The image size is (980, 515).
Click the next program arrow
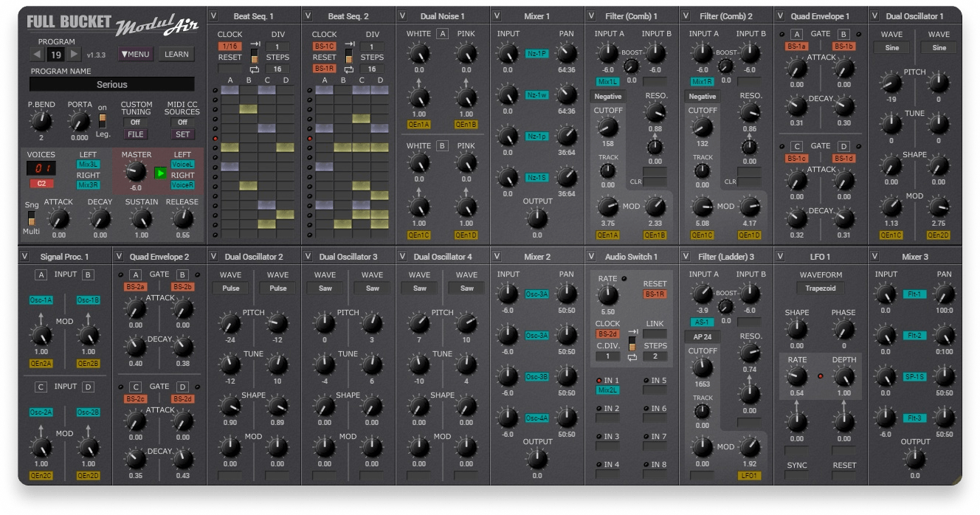click(75, 55)
